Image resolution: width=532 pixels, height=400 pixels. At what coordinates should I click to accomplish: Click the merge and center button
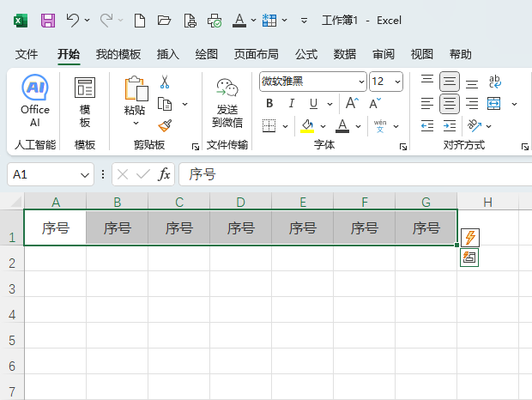pos(494,104)
